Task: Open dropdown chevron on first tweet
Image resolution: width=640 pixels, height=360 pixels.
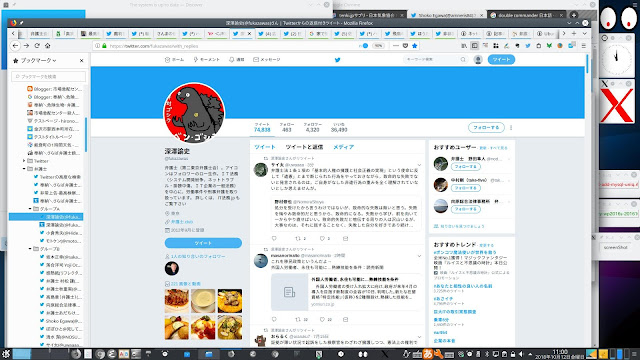Action: point(419,165)
